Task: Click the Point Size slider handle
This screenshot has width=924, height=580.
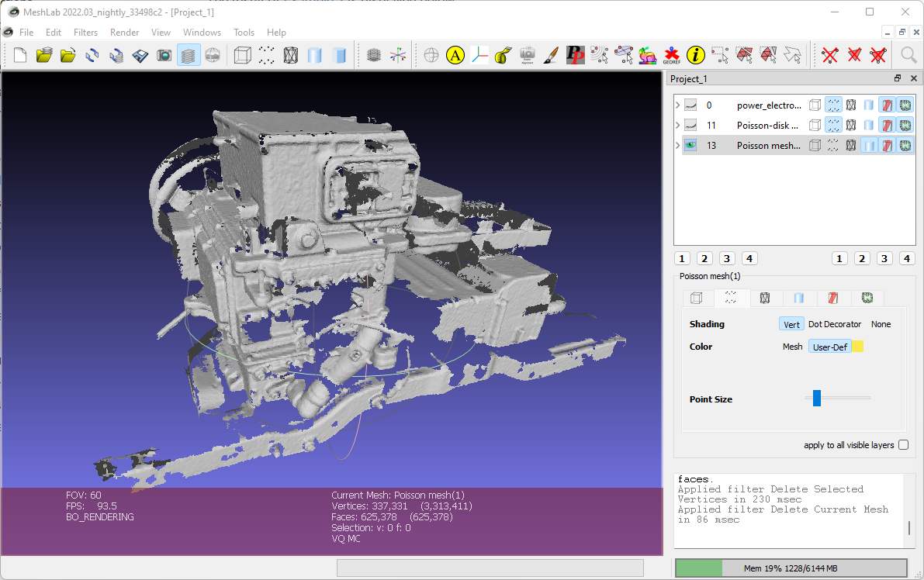Action: click(817, 398)
